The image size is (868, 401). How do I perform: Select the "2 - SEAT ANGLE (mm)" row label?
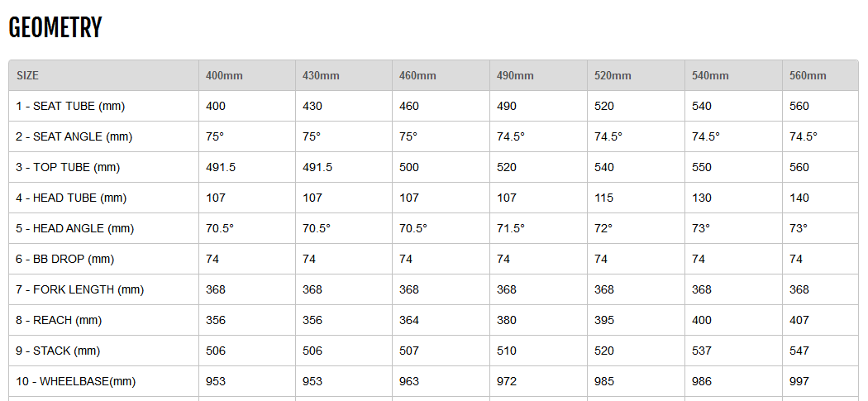point(74,136)
